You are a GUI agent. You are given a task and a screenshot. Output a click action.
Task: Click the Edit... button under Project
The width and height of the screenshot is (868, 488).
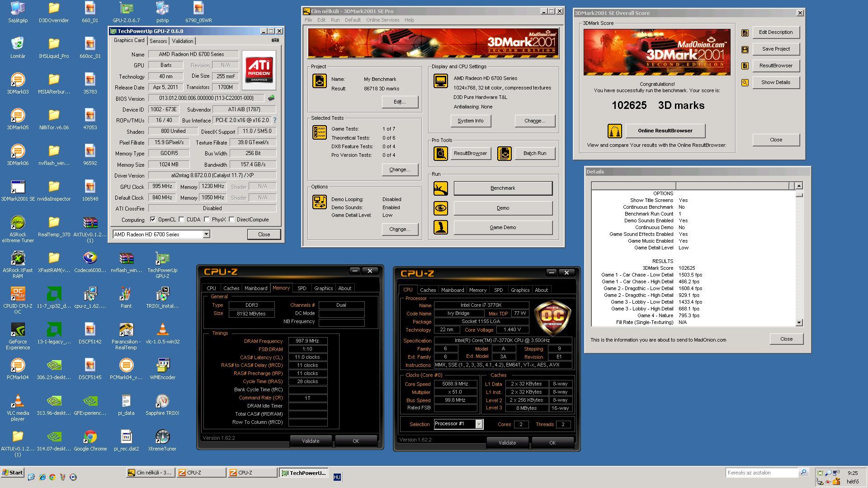[x=400, y=102]
